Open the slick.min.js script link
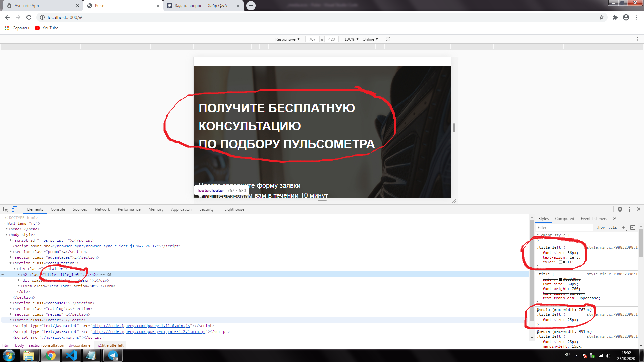 [x=60, y=337]
